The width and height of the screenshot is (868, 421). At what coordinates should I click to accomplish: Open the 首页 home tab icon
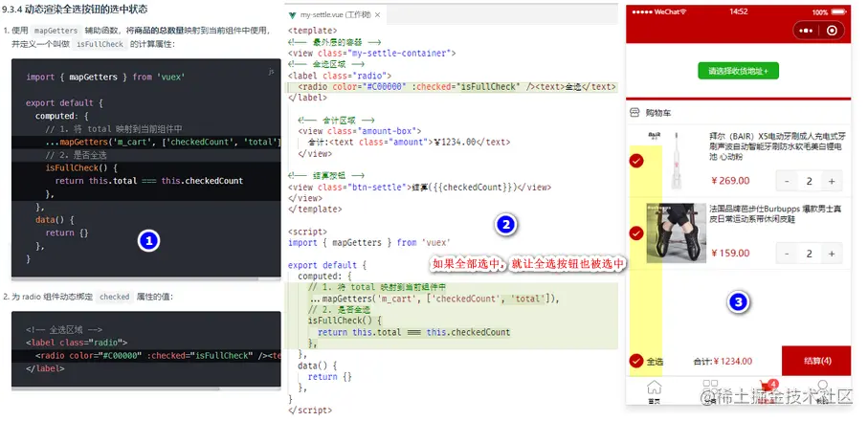655,387
